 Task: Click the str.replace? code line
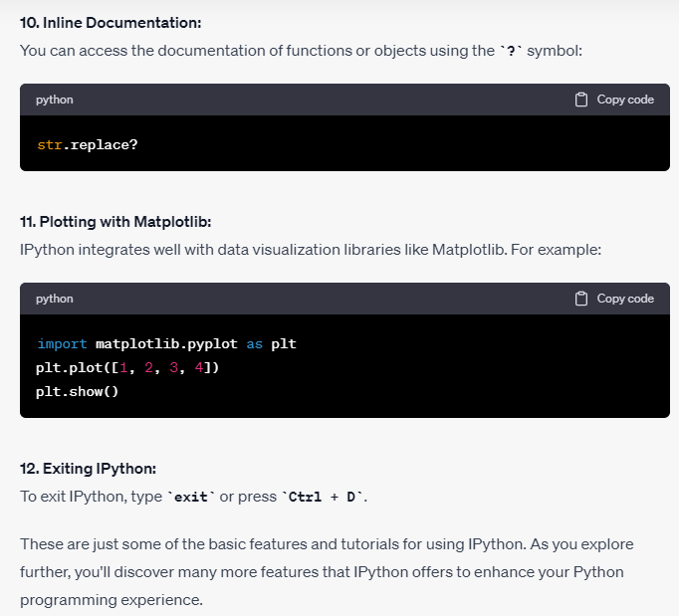click(x=87, y=145)
